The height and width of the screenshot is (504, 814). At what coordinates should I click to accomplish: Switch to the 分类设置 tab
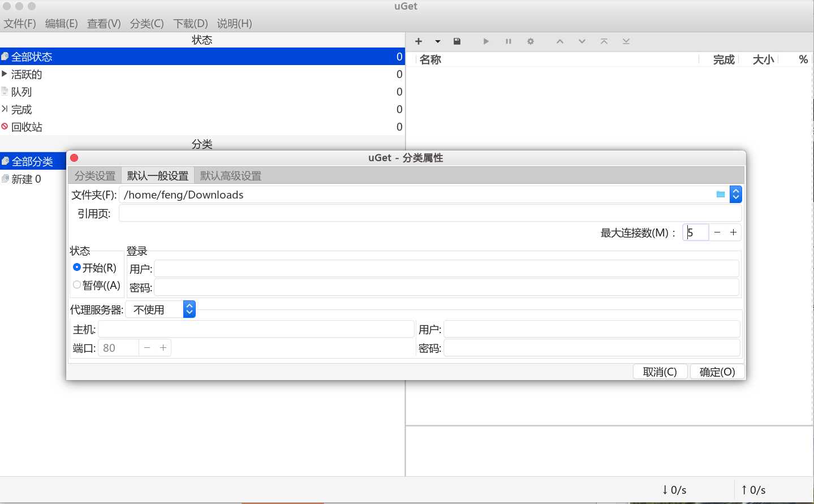pos(95,175)
